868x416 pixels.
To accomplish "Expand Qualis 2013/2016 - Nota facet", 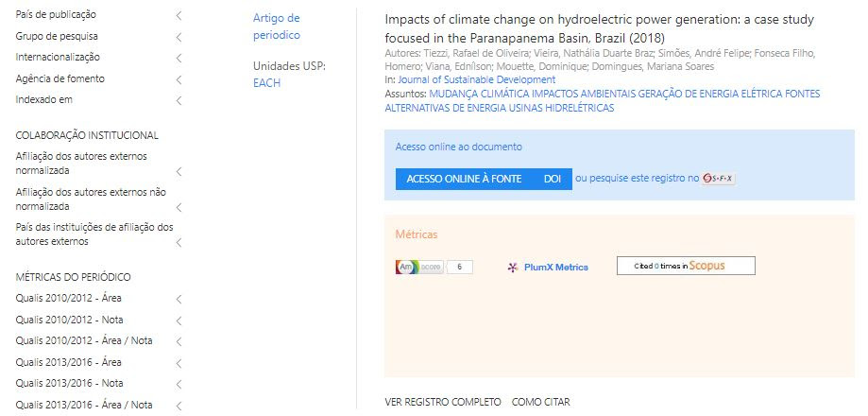I will pos(179,384).
